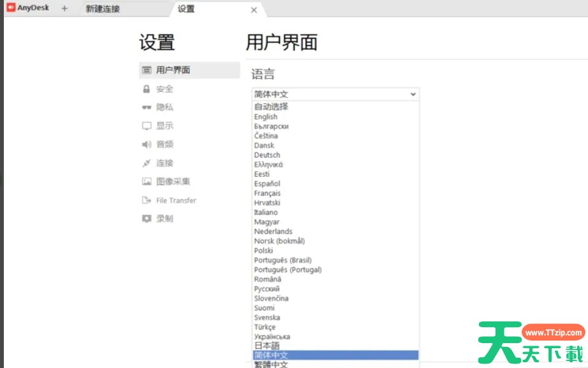Pick Magyar from the language list
The image size is (588, 368).
335,222
